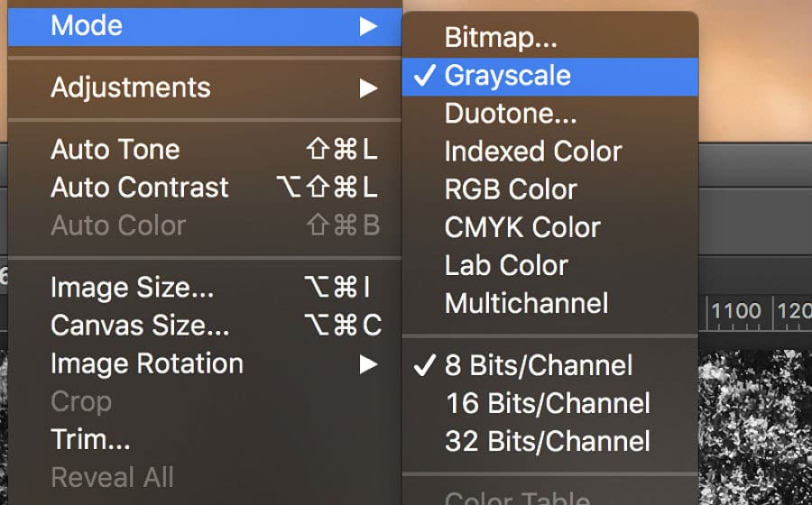Convert image to RGB Color
Image resolution: width=812 pixels, height=505 pixels.
click(511, 189)
